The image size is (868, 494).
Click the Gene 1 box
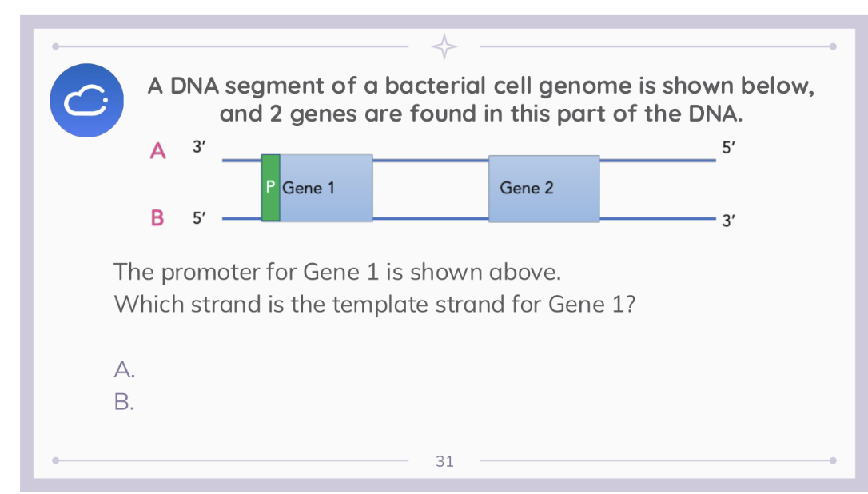click(326, 189)
